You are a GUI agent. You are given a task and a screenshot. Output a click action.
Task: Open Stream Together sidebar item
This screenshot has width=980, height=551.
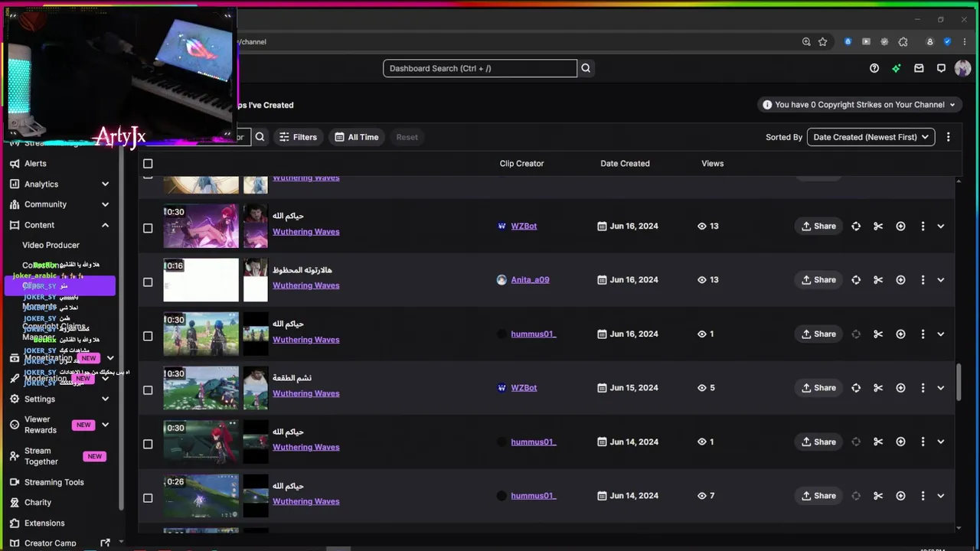point(41,456)
